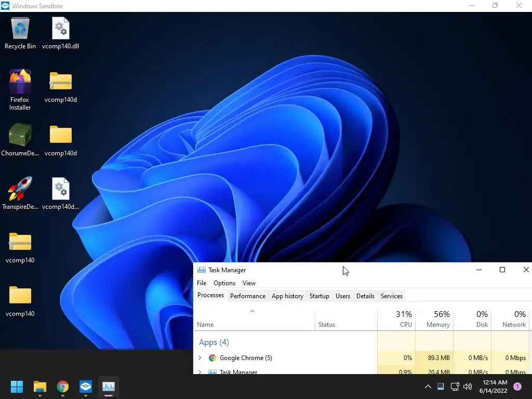532x399 pixels.
Task: Open the View menu in Task Manager
Action: [249, 283]
